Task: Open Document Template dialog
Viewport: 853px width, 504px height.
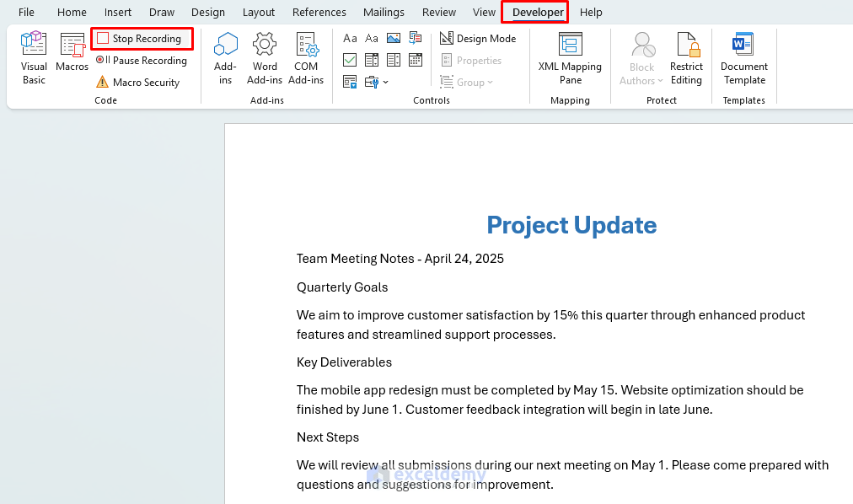Action: coord(743,57)
